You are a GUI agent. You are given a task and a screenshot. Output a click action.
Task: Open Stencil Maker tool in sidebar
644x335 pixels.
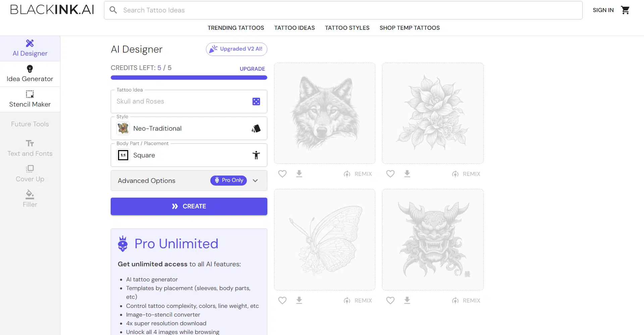[x=30, y=99]
